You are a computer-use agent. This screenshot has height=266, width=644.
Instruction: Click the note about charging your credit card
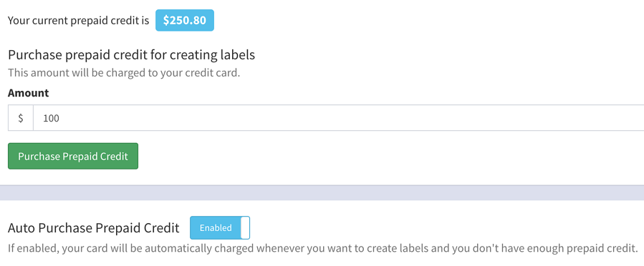pos(124,74)
